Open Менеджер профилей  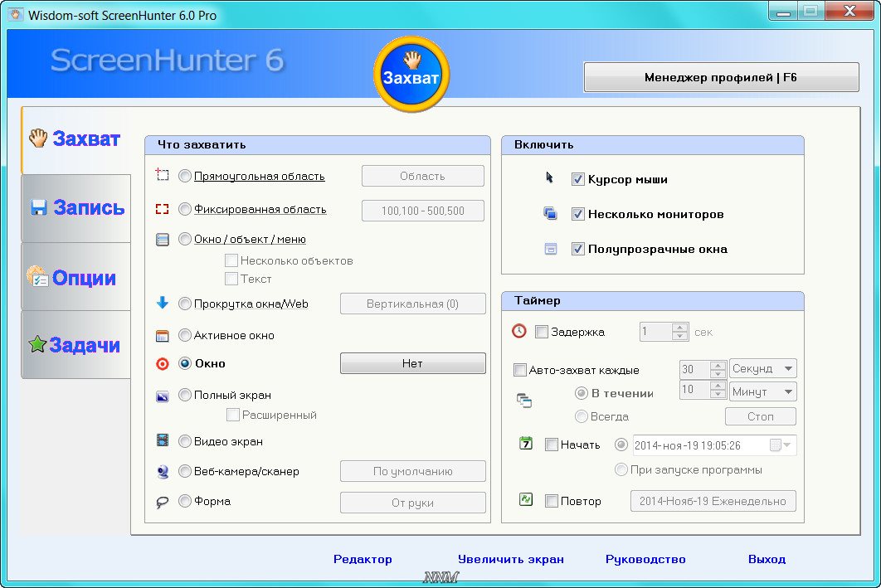pyautogui.click(x=721, y=77)
